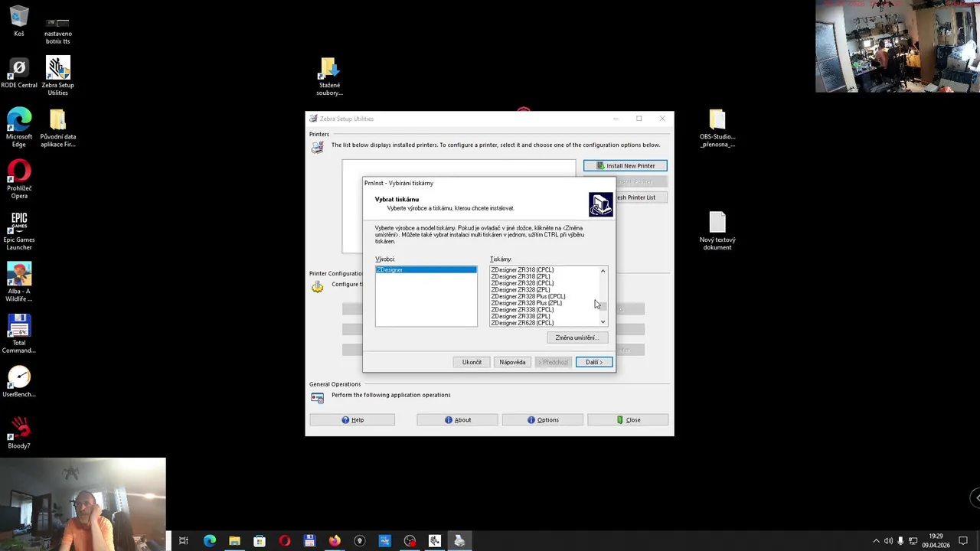Image resolution: width=980 pixels, height=551 pixels.
Task: Select ZDesigner in Výrobci list
Action: tap(426, 269)
